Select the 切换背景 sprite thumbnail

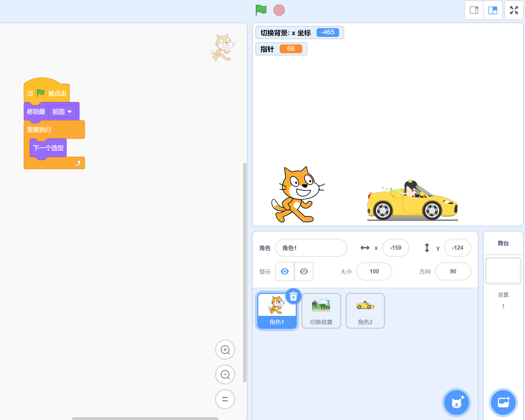tap(321, 311)
